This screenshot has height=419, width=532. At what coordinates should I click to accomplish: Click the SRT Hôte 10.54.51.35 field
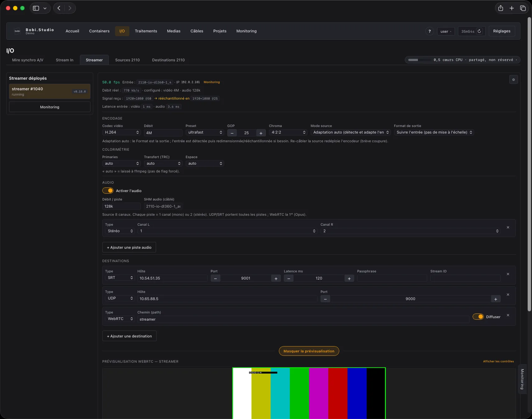click(x=173, y=278)
